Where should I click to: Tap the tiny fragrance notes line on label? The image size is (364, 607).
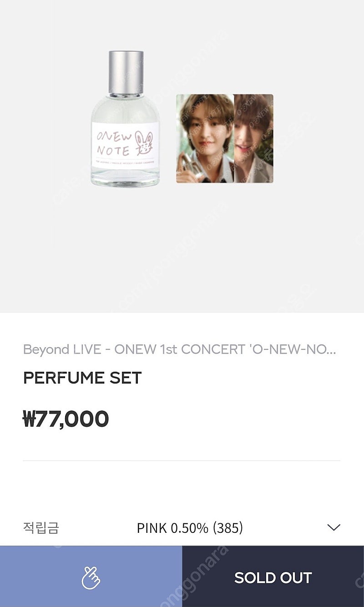tap(126, 162)
